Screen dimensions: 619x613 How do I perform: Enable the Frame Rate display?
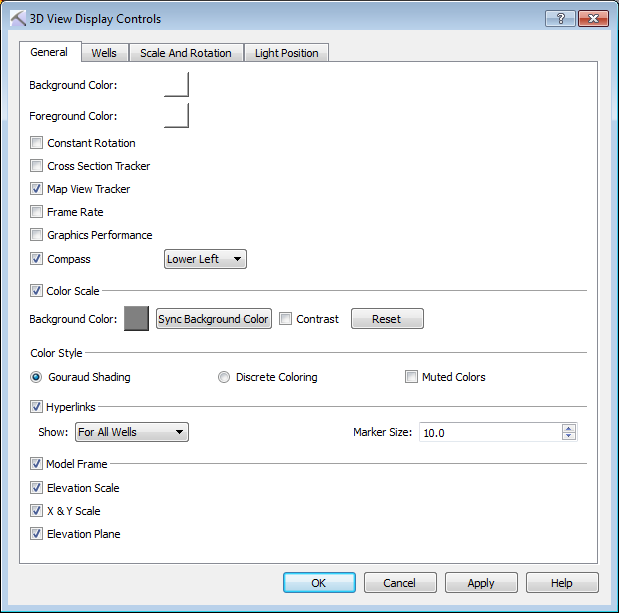(x=37, y=212)
